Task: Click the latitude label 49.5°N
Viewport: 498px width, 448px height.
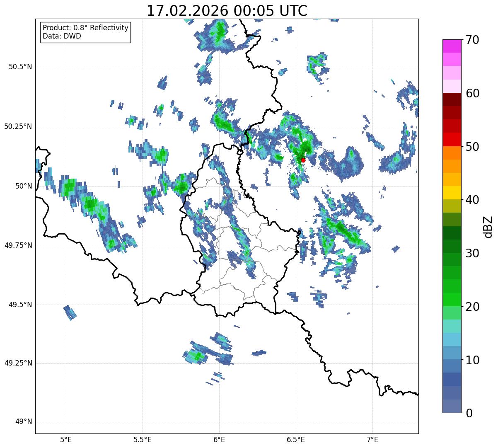Action: (20, 305)
